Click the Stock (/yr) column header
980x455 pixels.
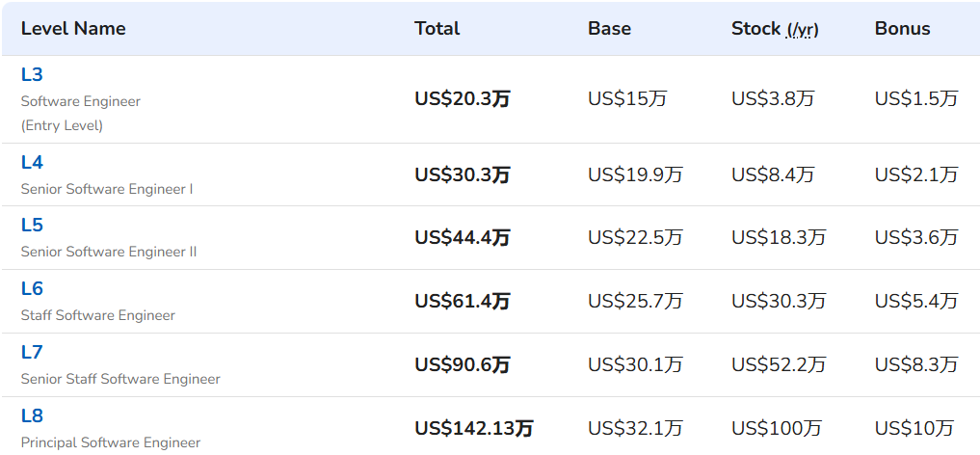(x=775, y=29)
